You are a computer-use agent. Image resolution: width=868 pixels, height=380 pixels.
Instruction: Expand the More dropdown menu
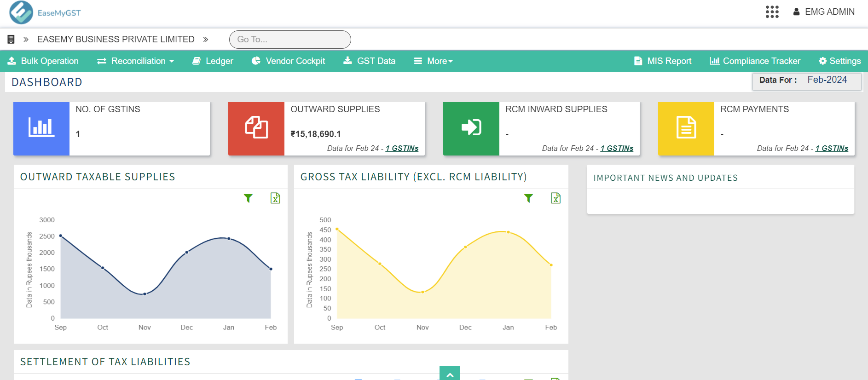[x=434, y=61]
